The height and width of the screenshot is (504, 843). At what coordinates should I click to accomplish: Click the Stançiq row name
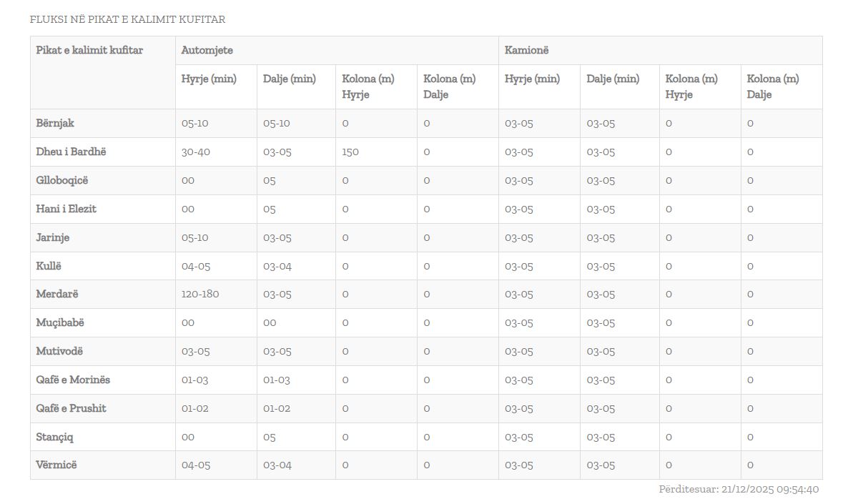click(55, 437)
